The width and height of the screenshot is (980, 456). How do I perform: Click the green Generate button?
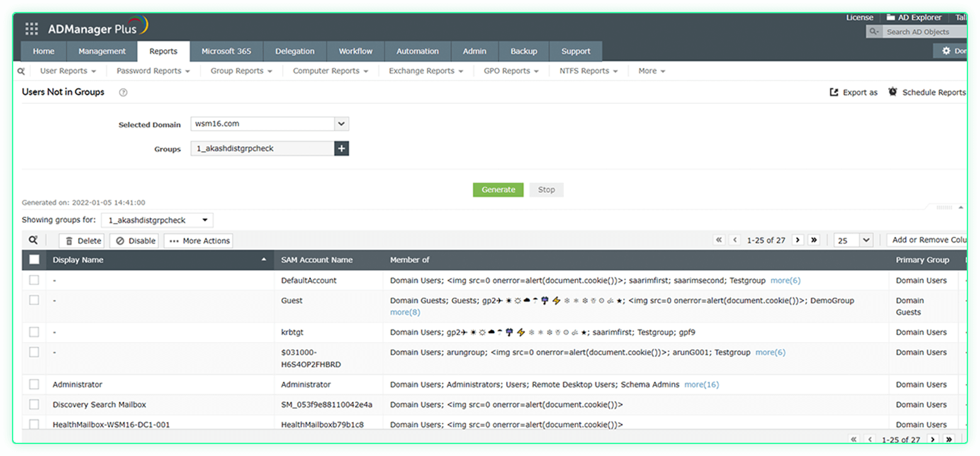pyautogui.click(x=498, y=190)
